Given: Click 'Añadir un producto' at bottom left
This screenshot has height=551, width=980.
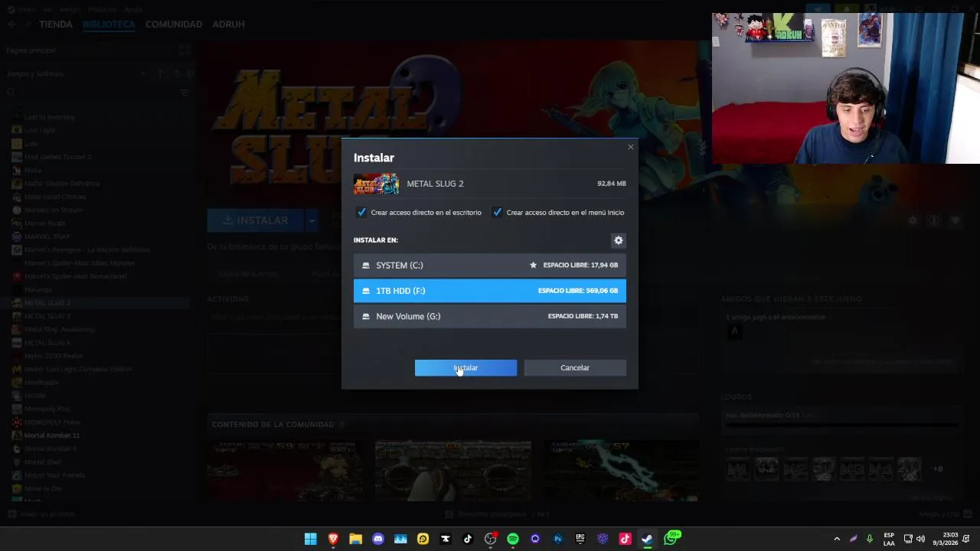Looking at the screenshot, I should [x=41, y=514].
